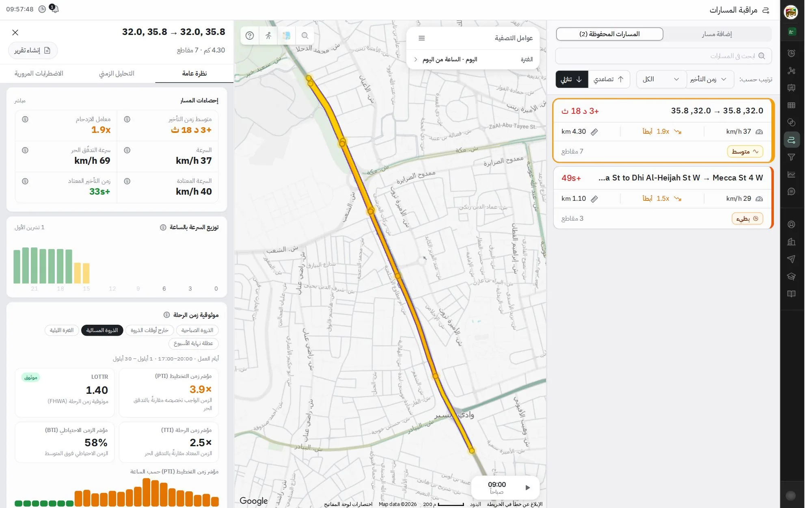Viewport: 812px width, 508px height.
Task: Click the clock history icon near time
Action: pyautogui.click(x=42, y=9)
